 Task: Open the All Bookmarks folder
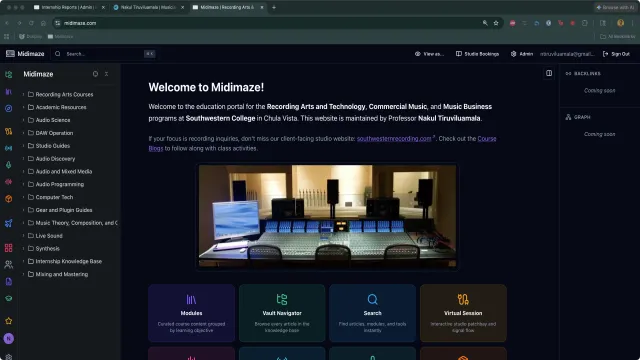[x=618, y=36]
